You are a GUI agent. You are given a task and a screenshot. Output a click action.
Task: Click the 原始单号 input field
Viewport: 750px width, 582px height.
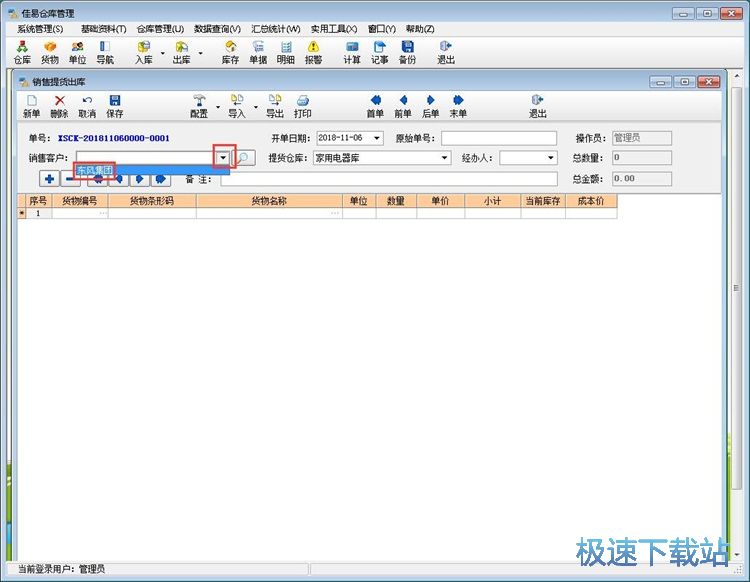pos(499,138)
